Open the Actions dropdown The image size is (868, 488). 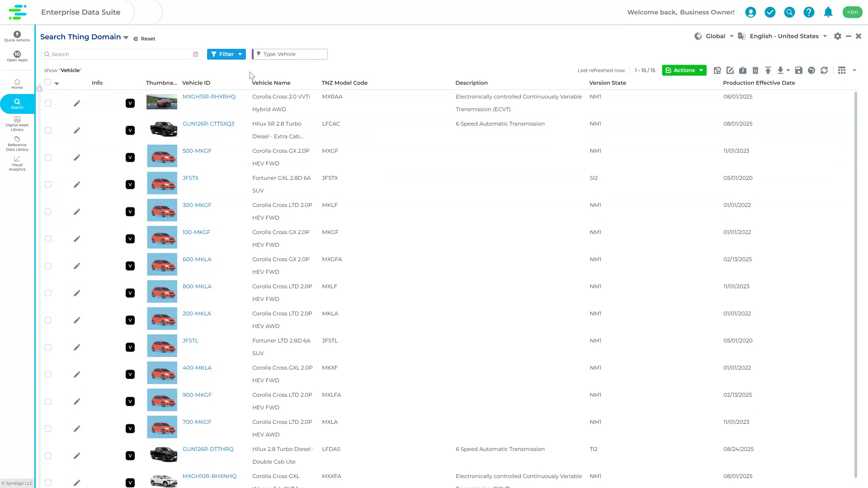coord(684,70)
